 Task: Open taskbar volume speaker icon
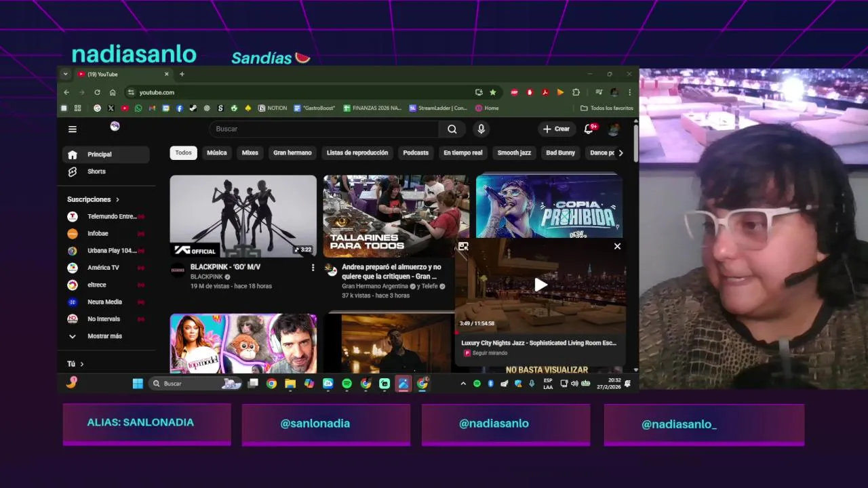574,384
